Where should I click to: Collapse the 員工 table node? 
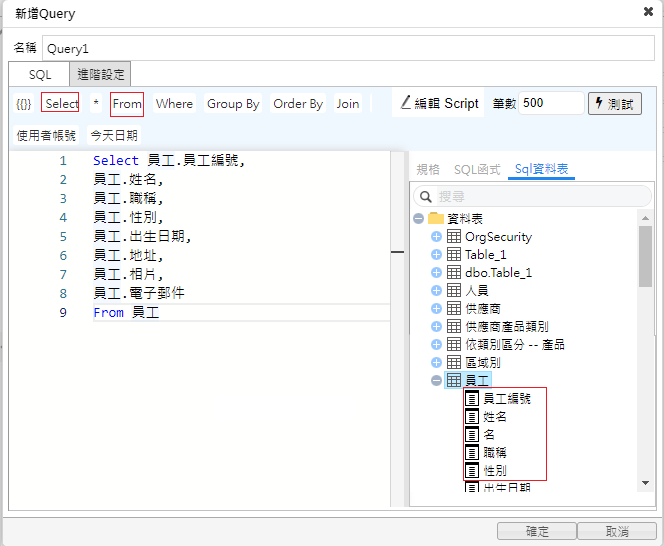click(436, 380)
